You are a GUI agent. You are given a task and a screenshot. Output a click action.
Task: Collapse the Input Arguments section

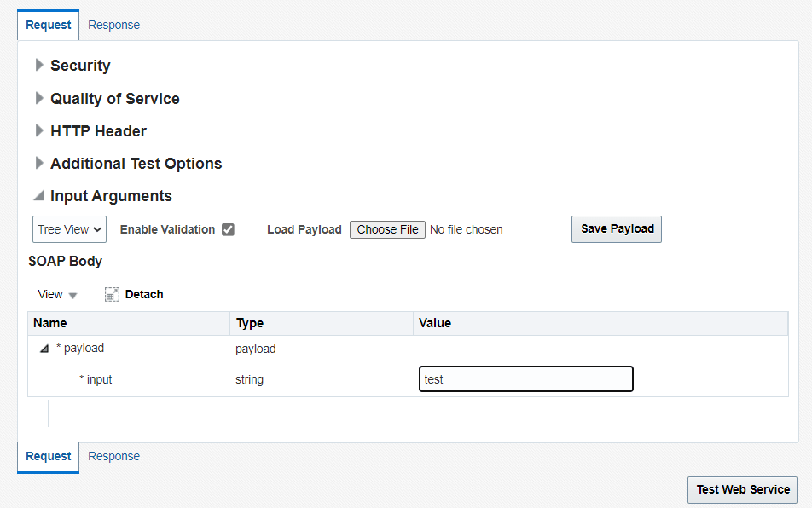pos(39,196)
